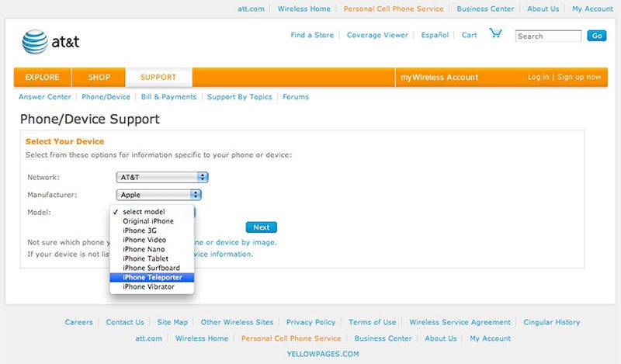This screenshot has height=364, width=621.
Task: Switch to the SUPPORT tab
Action: click(x=158, y=78)
